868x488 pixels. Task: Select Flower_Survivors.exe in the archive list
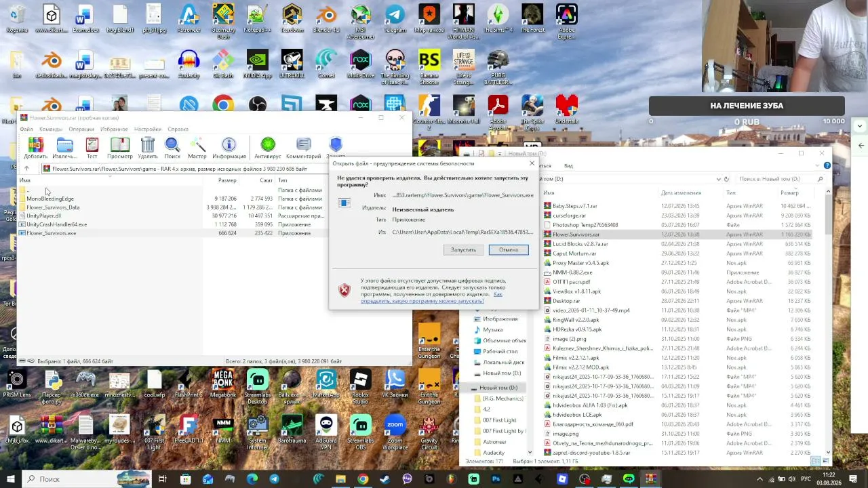coord(51,233)
